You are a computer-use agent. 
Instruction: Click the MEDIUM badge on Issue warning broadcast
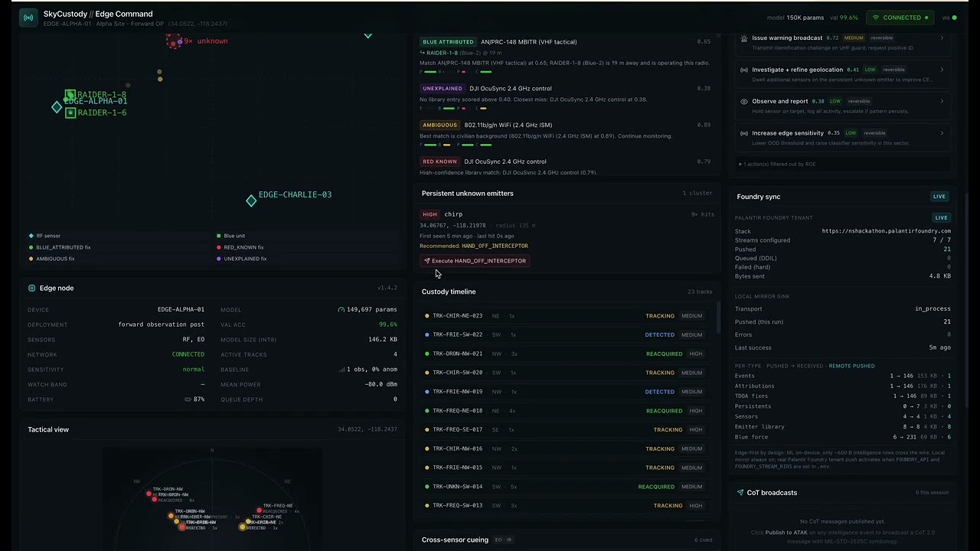854,37
